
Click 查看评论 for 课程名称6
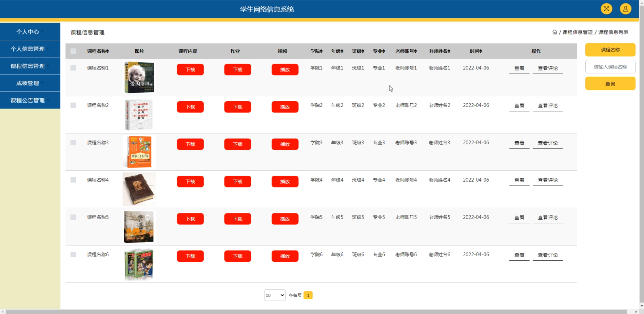point(548,255)
